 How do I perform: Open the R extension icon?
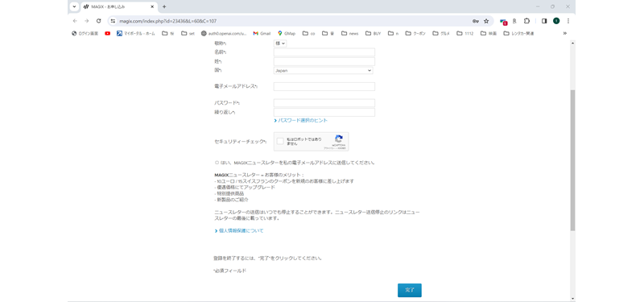pos(514,21)
